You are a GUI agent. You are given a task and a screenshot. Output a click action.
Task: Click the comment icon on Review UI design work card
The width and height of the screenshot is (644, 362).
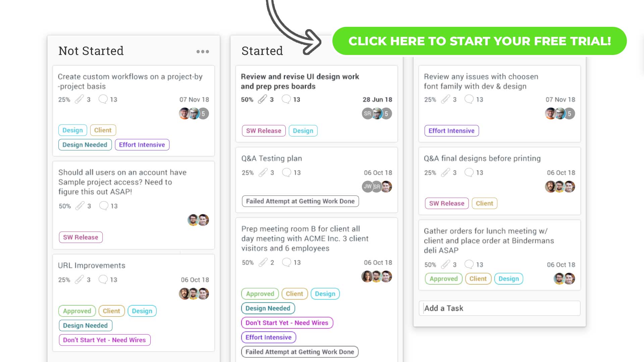(x=286, y=100)
